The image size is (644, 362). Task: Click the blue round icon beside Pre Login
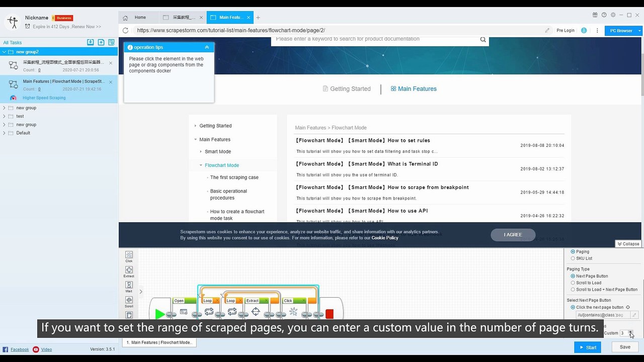pos(584,30)
